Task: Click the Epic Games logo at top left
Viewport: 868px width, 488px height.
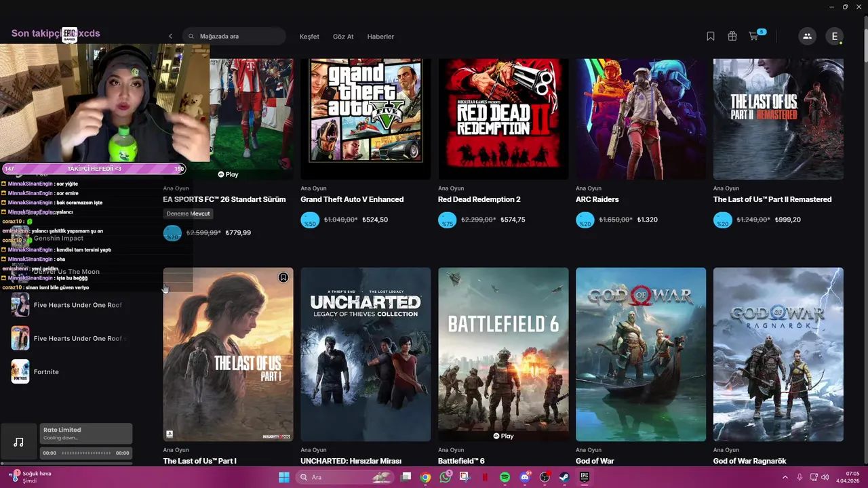Action: pos(69,35)
